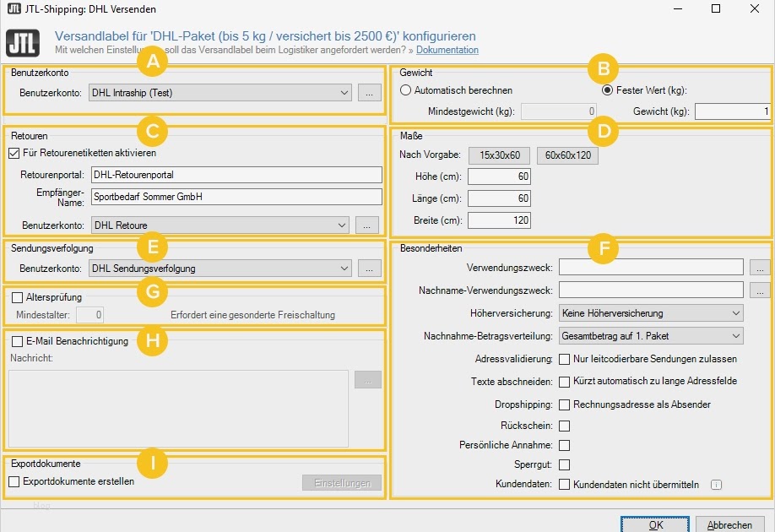Open the Benutzerkonto DHL Intraship (Test) dropdown

(220, 93)
